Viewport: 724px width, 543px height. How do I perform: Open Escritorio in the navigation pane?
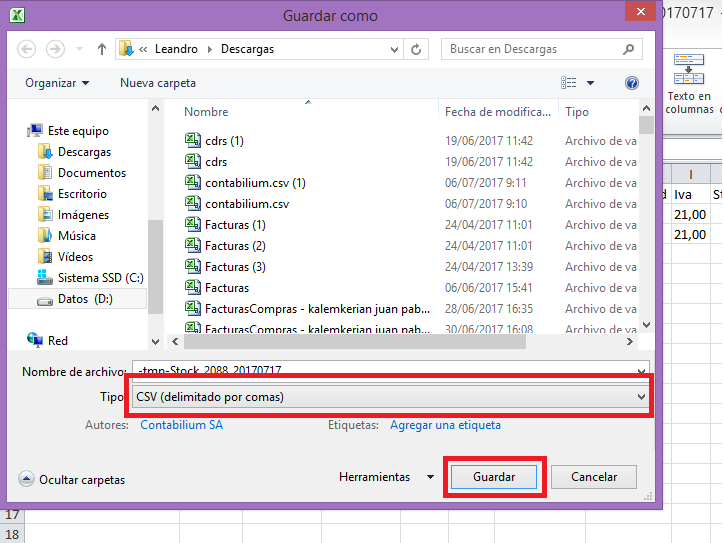pos(82,194)
